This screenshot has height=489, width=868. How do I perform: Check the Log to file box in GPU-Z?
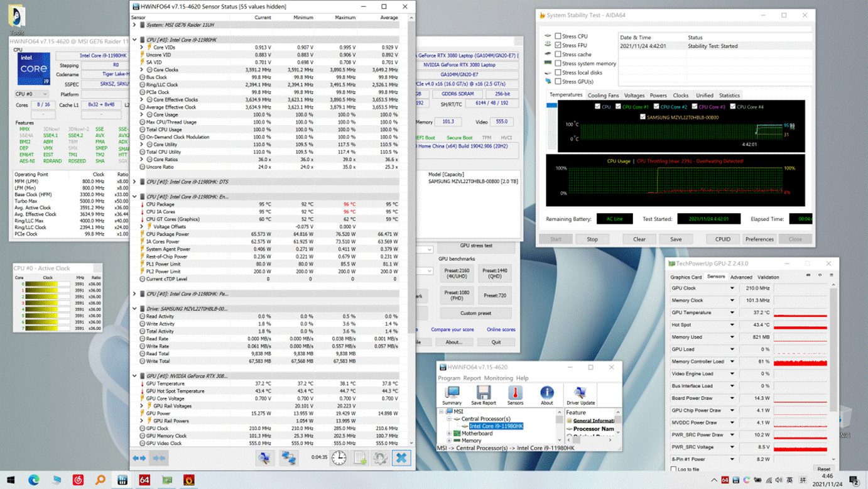(674, 469)
